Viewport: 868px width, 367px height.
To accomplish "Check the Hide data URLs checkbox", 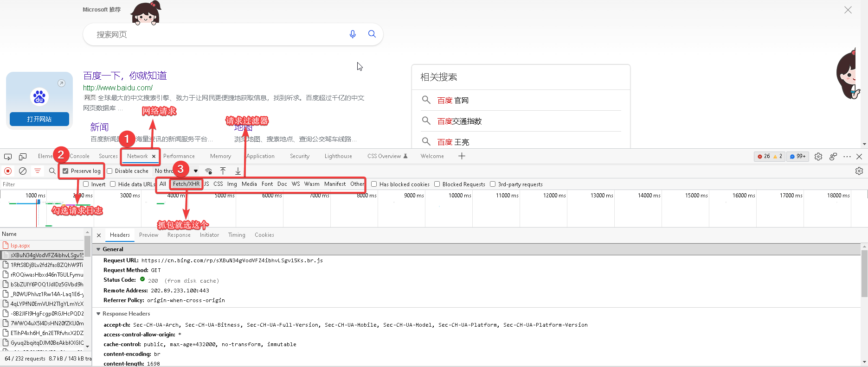I will [113, 184].
